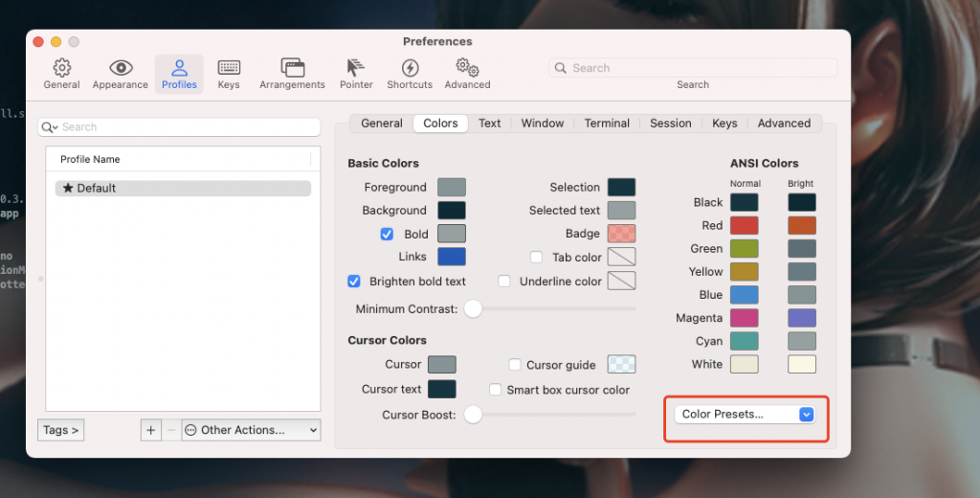This screenshot has width=980, height=498.
Task: Select the Default profile in list
Action: (183, 189)
